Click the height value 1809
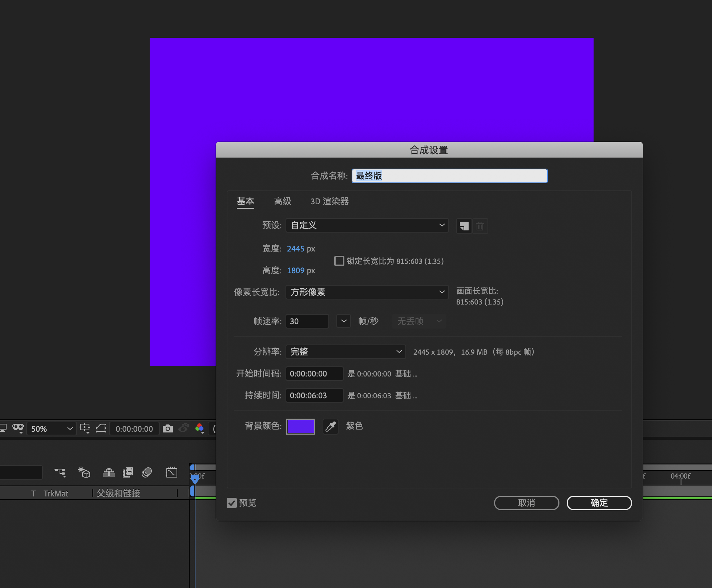This screenshot has width=712, height=588. (296, 271)
